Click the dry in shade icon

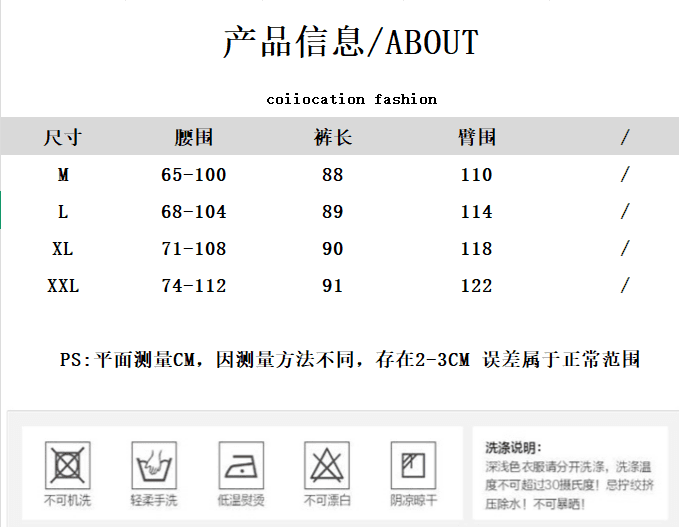pyautogui.click(x=414, y=466)
